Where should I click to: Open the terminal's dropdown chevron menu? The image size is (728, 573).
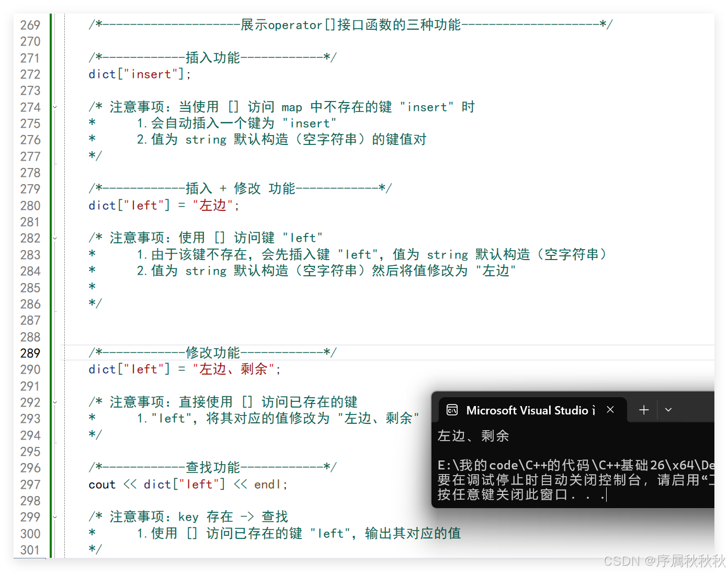click(x=668, y=410)
